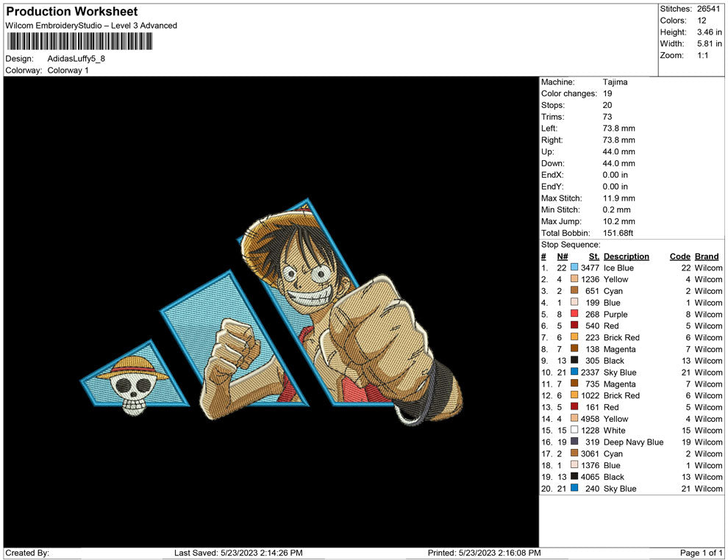Select the Red swatch with 540 stitches
Viewport: 728px width, 560px height.
point(574,326)
